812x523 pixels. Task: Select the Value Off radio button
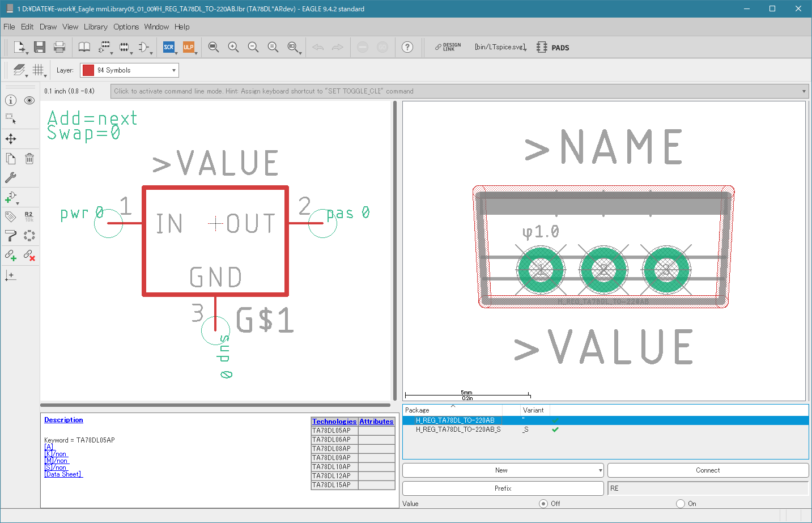click(x=543, y=503)
